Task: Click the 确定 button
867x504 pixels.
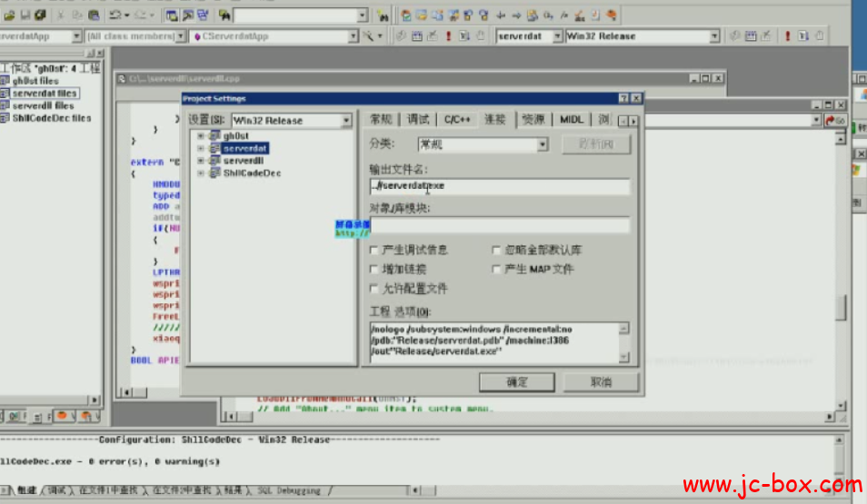Action: pyautogui.click(x=516, y=382)
